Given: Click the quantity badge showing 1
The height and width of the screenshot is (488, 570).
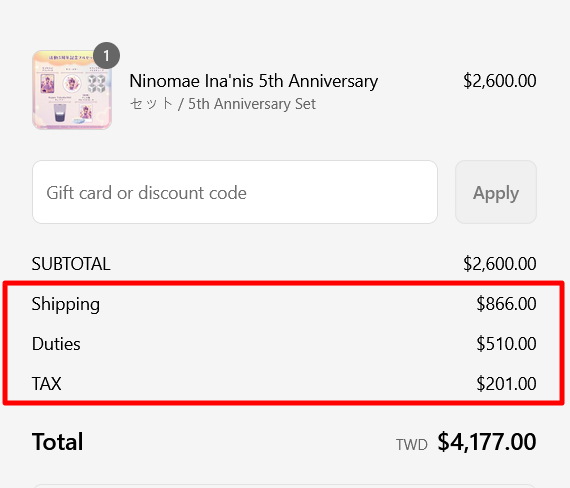Looking at the screenshot, I should [106, 56].
